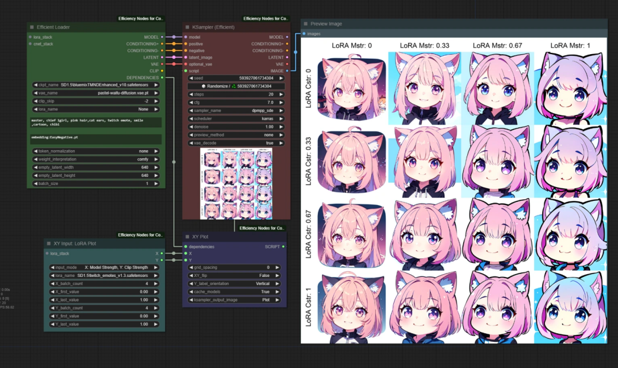The width and height of the screenshot is (618, 368).
Task: Collapse the Efficient Loader node via its title icon
Action: click(x=32, y=27)
